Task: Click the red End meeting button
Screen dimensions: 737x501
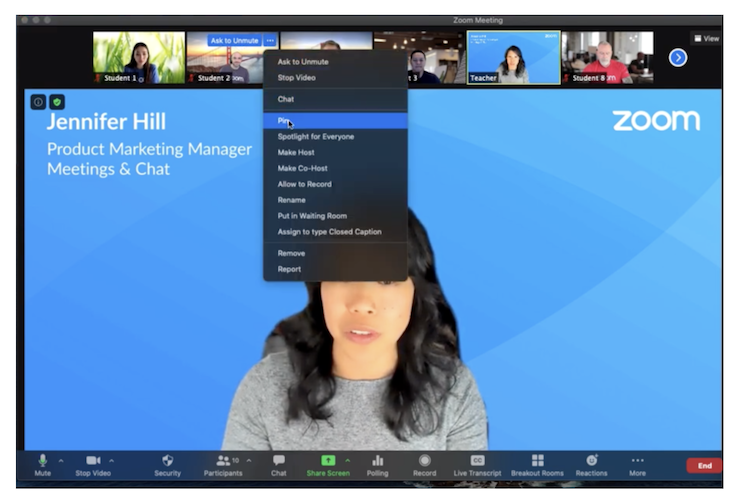Action: (x=704, y=466)
